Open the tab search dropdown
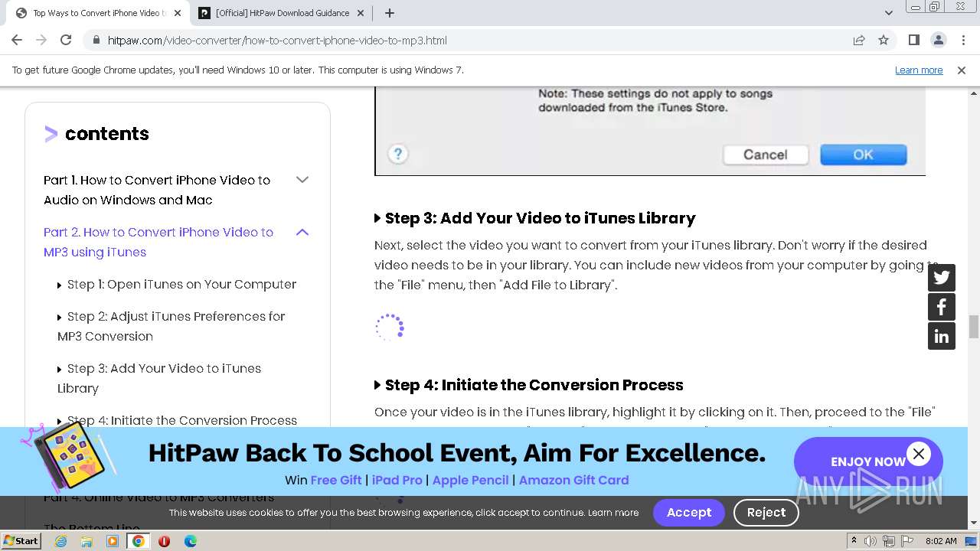980x551 pixels. [888, 13]
